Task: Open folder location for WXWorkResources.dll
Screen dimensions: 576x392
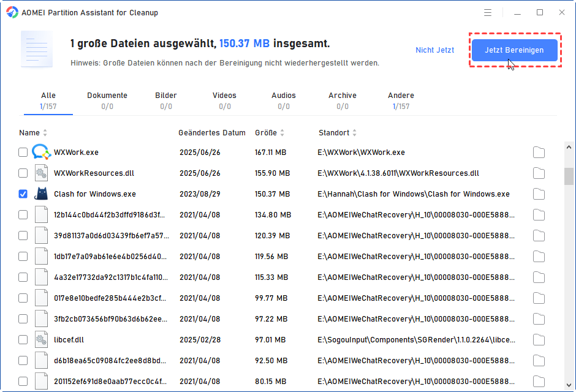Action: [x=539, y=173]
